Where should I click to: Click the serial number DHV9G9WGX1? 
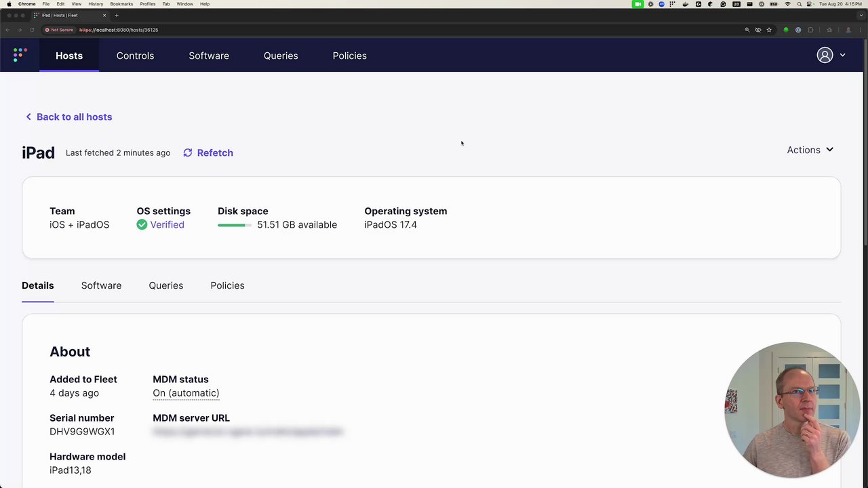(x=82, y=432)
